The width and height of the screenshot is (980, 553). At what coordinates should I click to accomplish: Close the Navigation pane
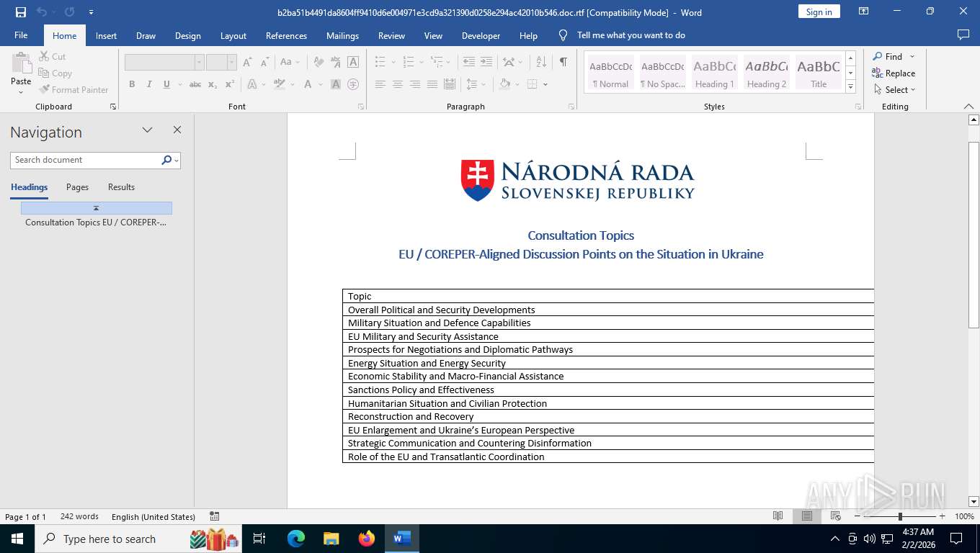pyautogui.click(x=177, y=130)
